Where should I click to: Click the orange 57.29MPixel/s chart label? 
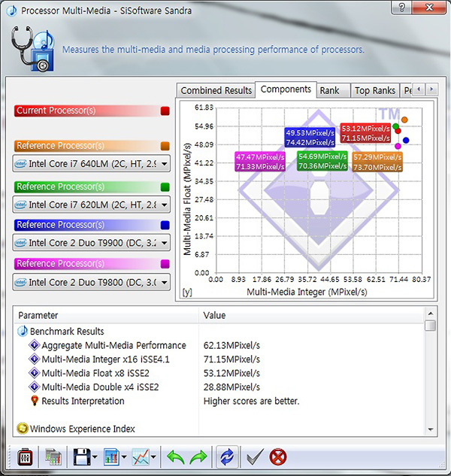click(377, 162)
